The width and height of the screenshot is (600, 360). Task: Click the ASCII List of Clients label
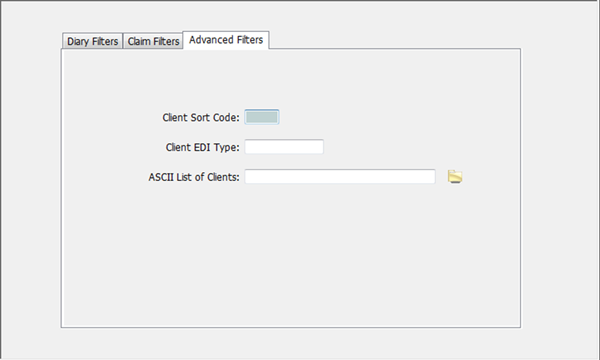tap(194, 177)
